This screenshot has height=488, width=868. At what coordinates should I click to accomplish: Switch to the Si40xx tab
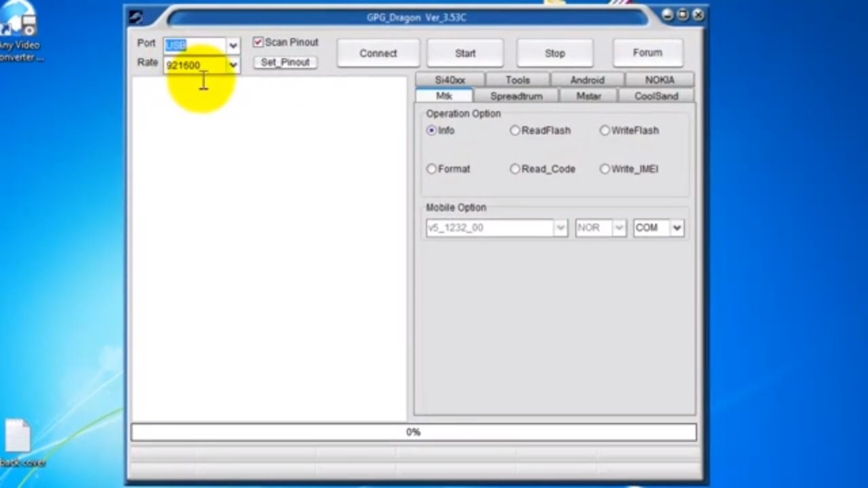pos(450,80)
